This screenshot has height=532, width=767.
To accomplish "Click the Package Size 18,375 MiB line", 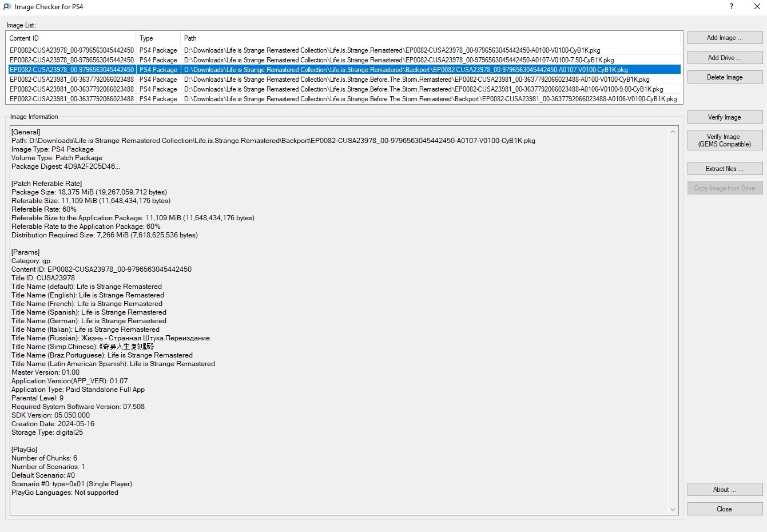I will [x=89, y=192].
